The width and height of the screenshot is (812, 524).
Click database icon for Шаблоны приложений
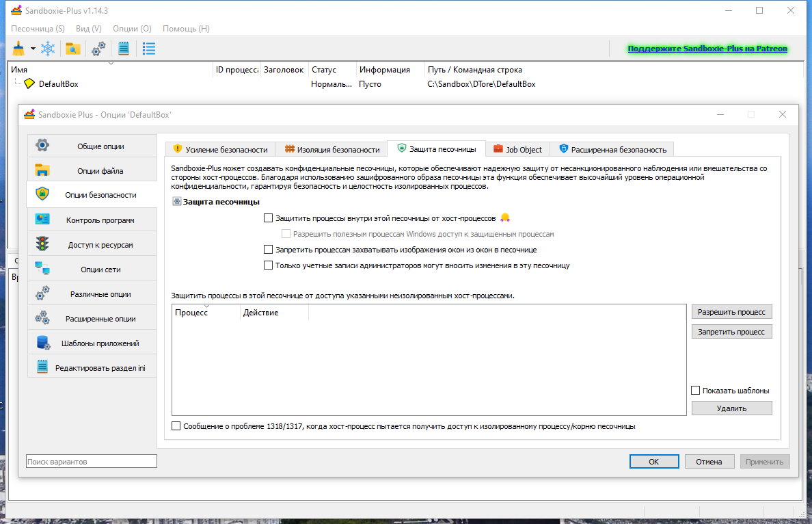click(43, 343)
